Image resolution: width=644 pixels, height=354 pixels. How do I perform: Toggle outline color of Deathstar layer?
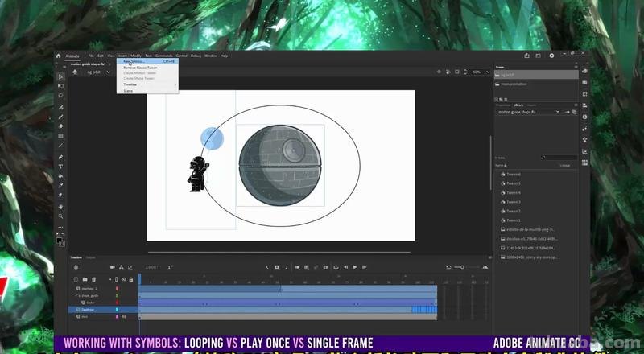117,310
